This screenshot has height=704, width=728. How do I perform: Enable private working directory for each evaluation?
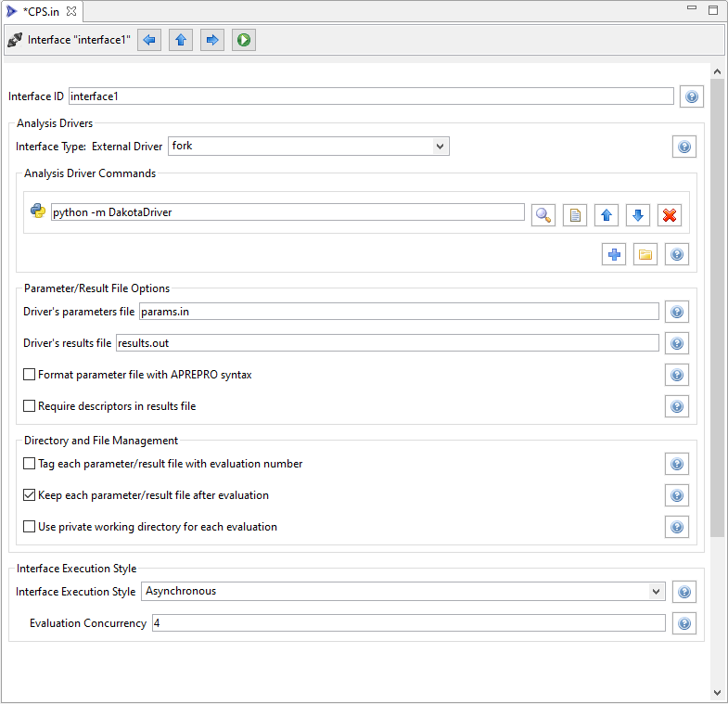(30, 527)
